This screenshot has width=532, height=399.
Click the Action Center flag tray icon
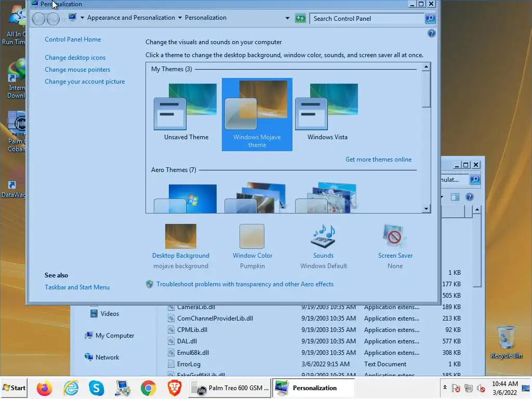coord(456,388)
